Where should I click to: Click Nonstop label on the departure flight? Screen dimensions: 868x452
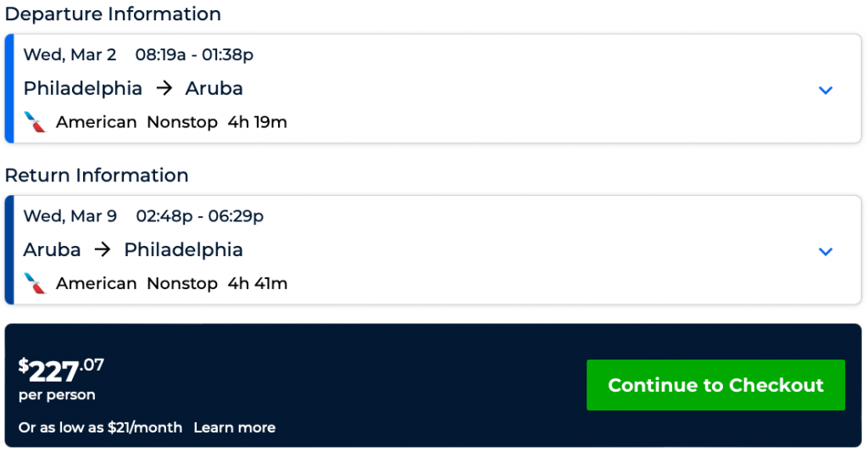(x=182, y=122)
